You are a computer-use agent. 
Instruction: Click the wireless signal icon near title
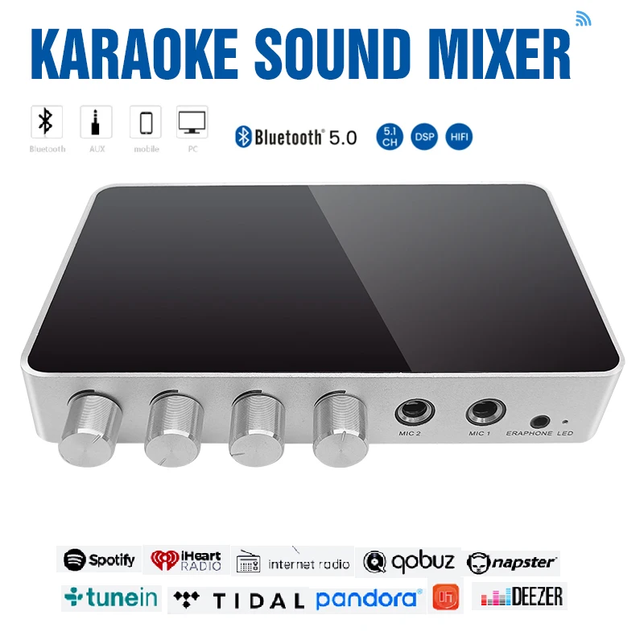[583, 19]
